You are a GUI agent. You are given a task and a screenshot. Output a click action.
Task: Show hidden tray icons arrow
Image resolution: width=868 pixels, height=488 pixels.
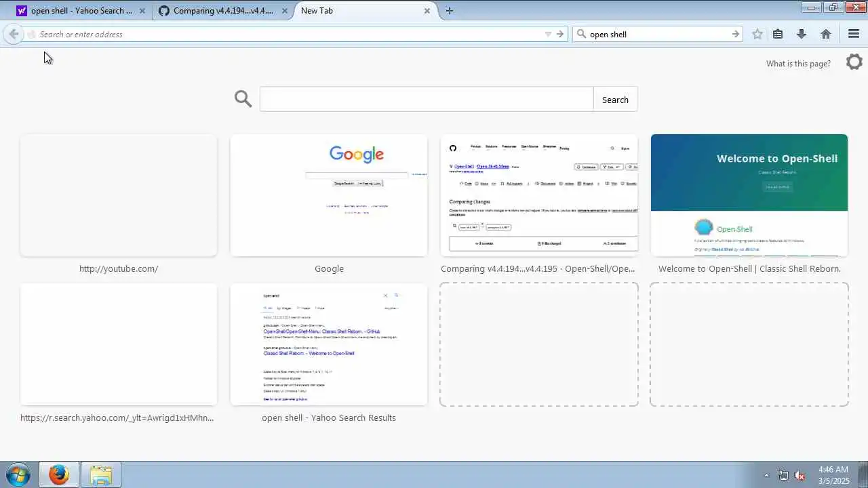[767, 475]
